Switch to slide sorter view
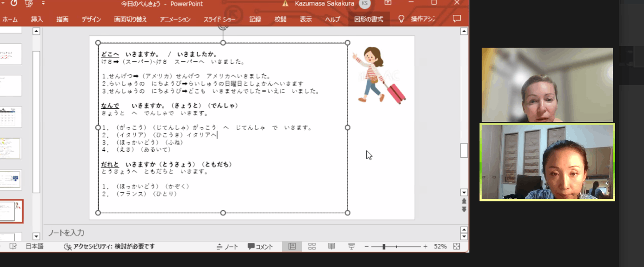 click(x=312, y=247)
